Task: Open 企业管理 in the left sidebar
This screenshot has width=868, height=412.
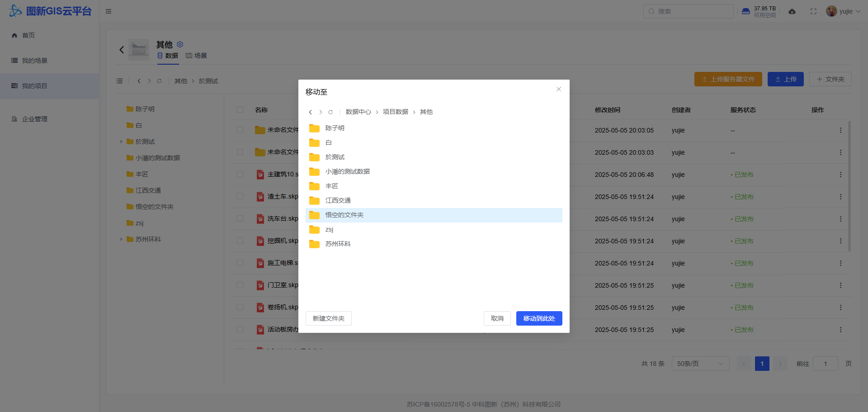Action: pyautogui.click(x=50, y=119)
